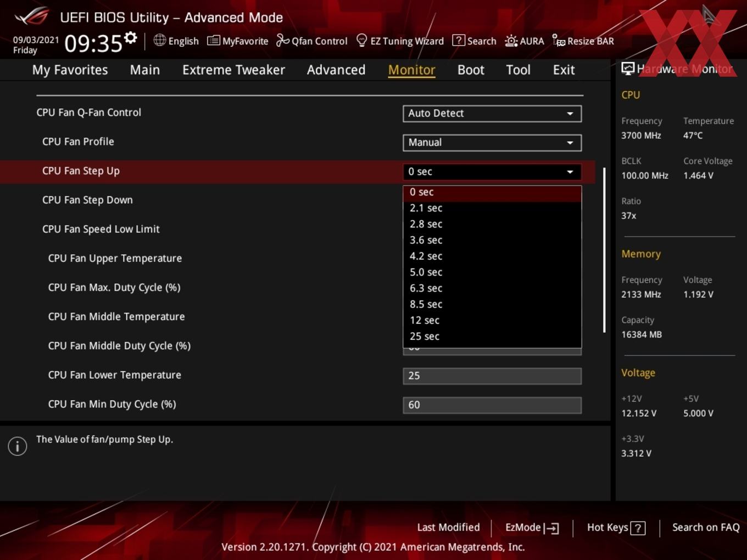Switch to Main tab
The image size is (747, 560).
(x=145, y=70)
